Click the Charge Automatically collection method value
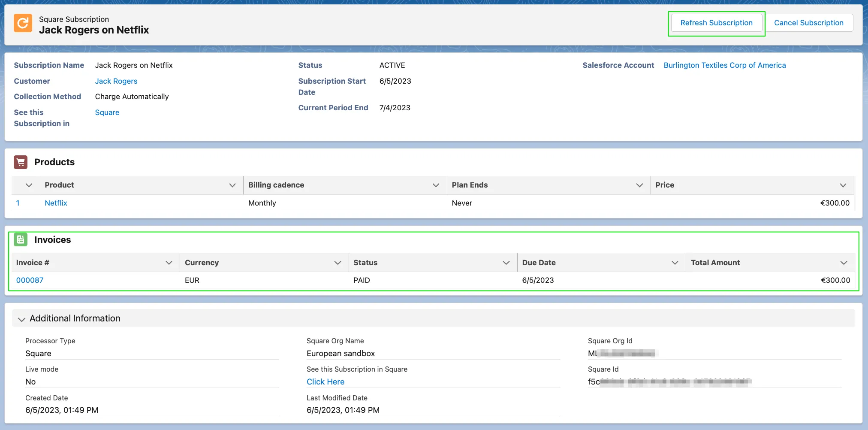The image size is (868, 430). tap(132, 97)
